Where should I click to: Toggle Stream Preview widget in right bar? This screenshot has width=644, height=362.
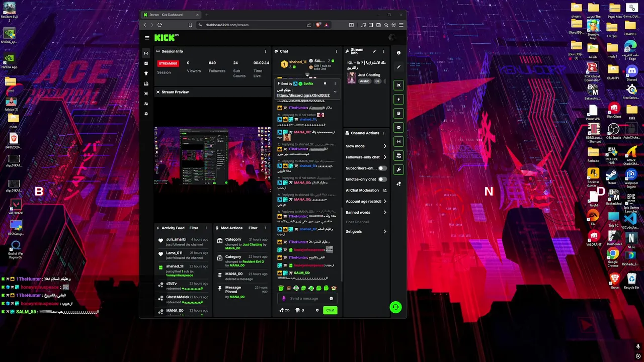point(398,85)
